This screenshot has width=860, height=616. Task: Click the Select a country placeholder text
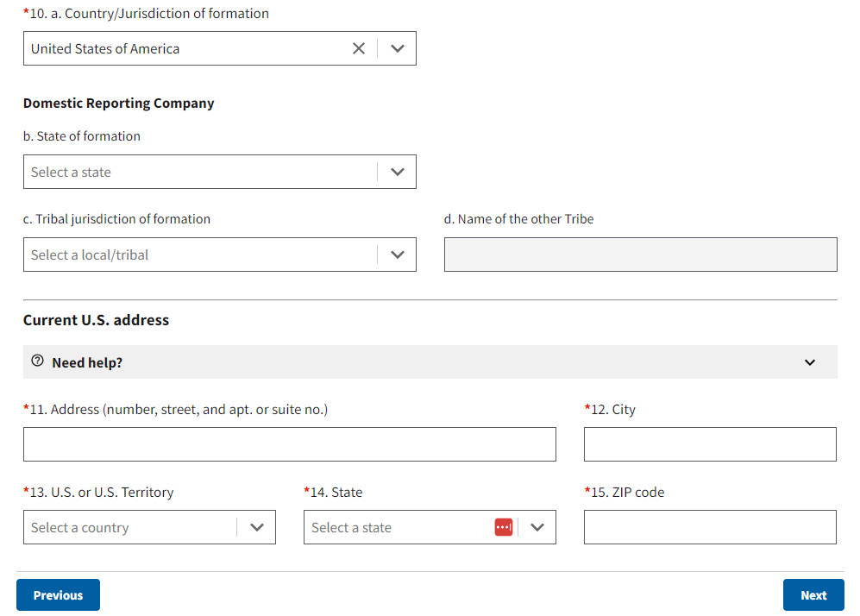[x=80, y=528]
